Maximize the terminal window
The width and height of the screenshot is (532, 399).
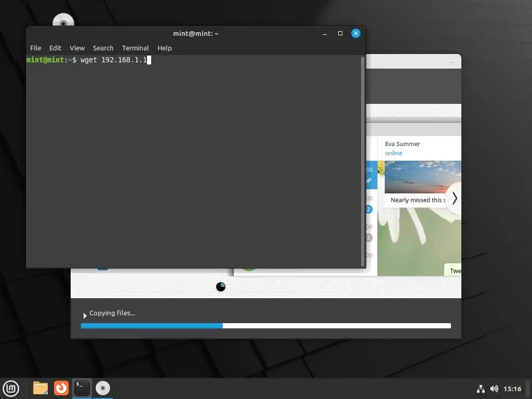click(340, 33)
